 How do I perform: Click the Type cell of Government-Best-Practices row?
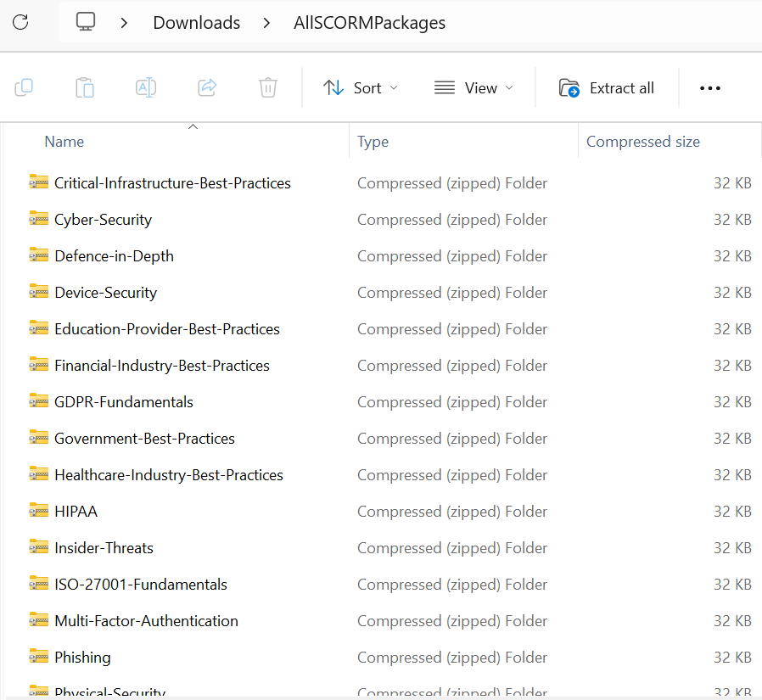[452, 438]
